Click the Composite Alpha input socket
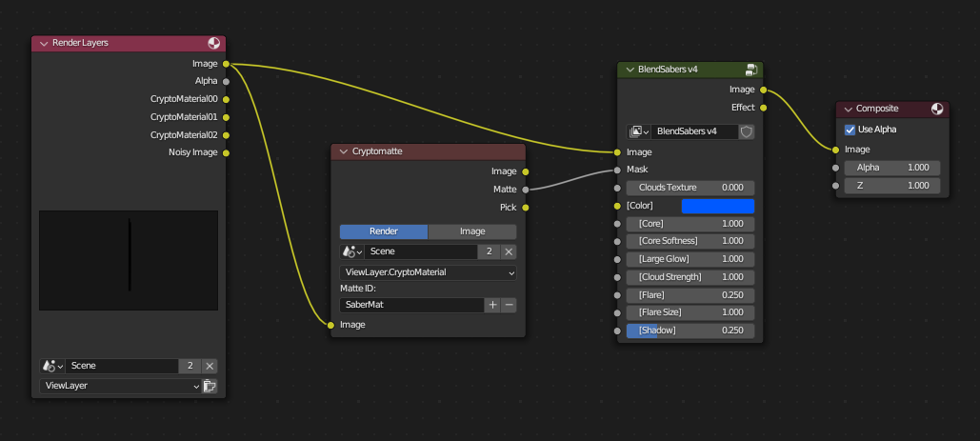980x441 pixels. pos(835,168)
